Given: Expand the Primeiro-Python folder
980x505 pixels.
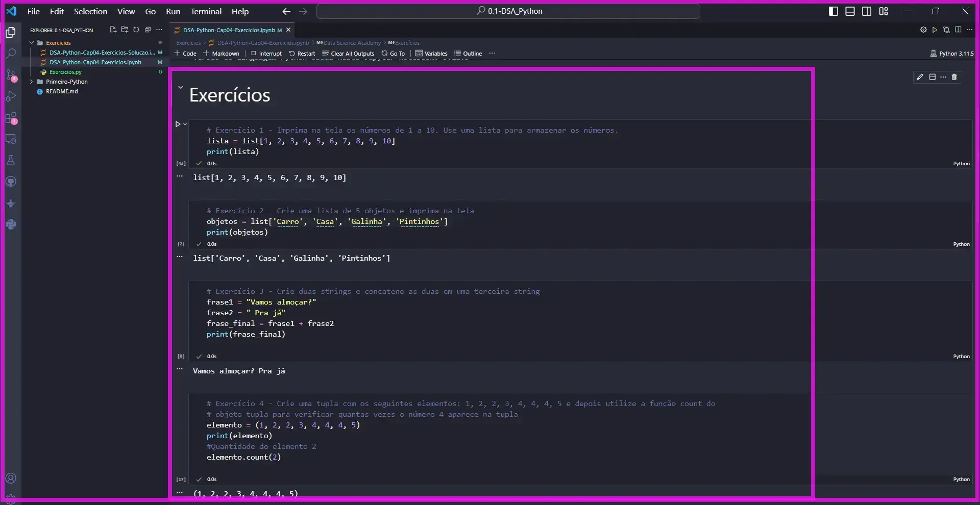Looking at the screenshot, I should click(x=32, y=82).
